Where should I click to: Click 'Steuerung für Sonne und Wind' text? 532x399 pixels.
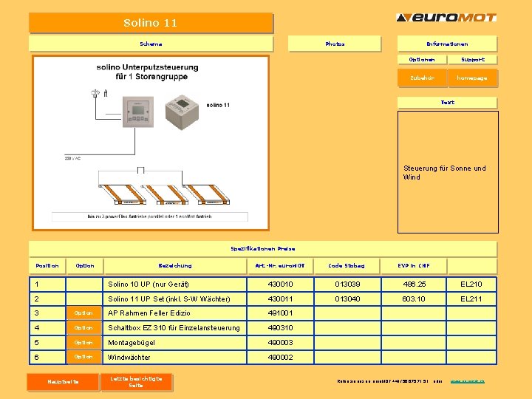click(445, 172)
